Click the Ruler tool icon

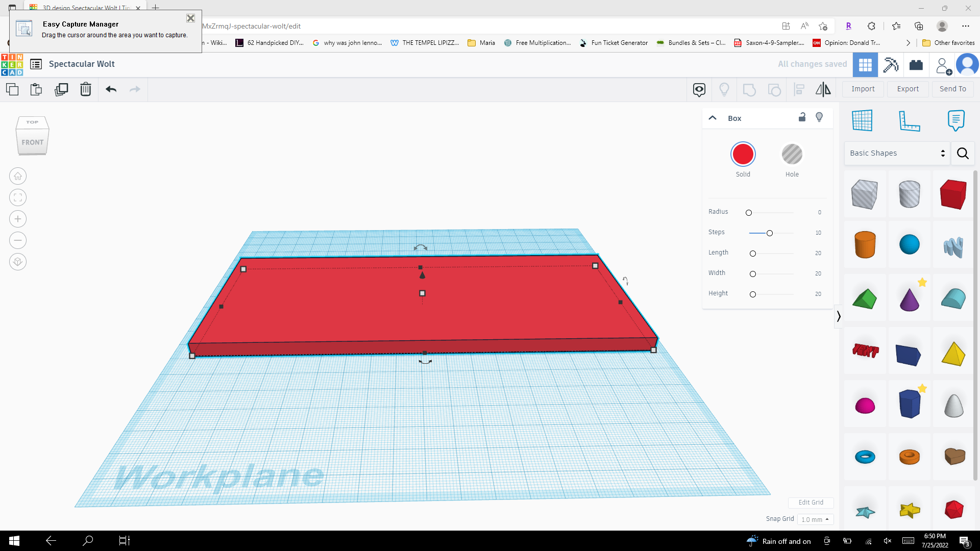[x=909, y=121]
